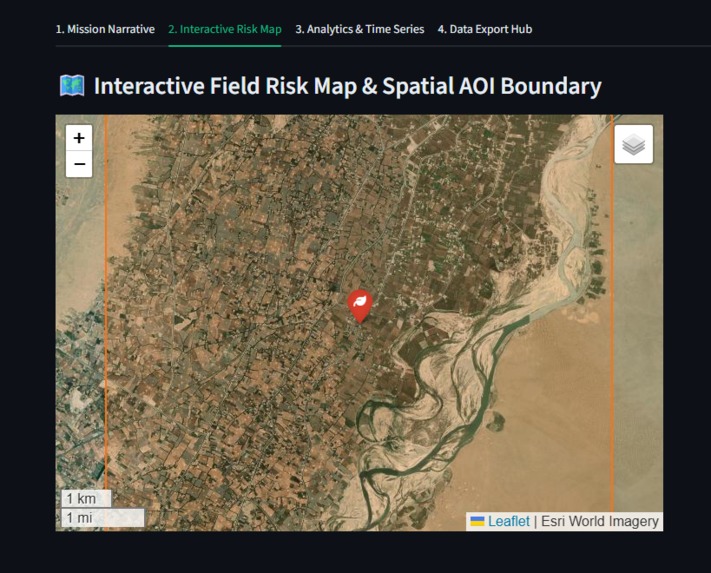The image size is (711, 573).
Task: Follow the Leaflet attribution link
Action: coord(508,521)
